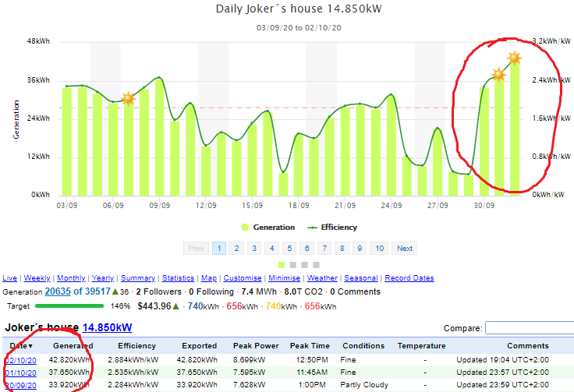
Task: Click the 2.535kWh/kW efficiency value
Action: click(133, 373)
